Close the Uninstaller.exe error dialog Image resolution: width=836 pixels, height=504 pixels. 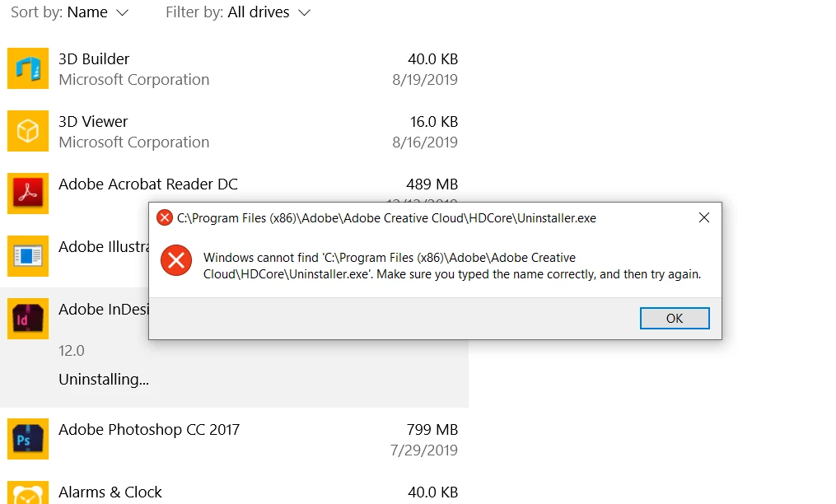click(703, 217)
